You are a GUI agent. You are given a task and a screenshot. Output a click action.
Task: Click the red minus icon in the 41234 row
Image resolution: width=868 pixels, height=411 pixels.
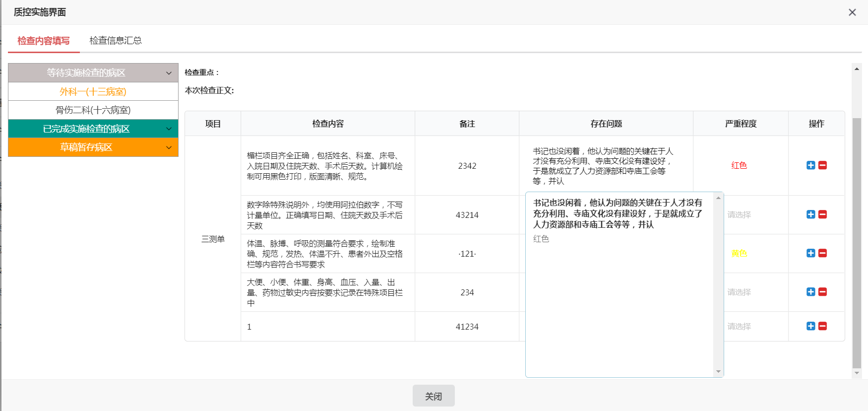click(822, 326)
